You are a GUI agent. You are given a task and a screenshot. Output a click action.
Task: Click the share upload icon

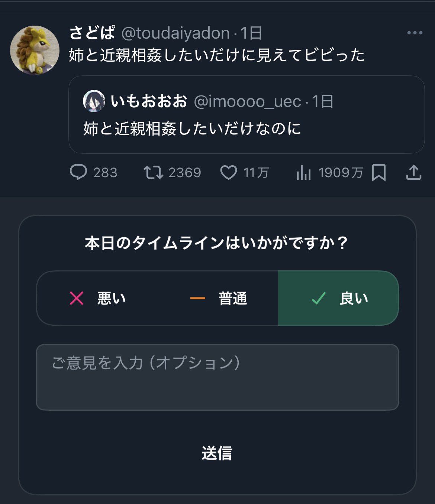point(413,173)
